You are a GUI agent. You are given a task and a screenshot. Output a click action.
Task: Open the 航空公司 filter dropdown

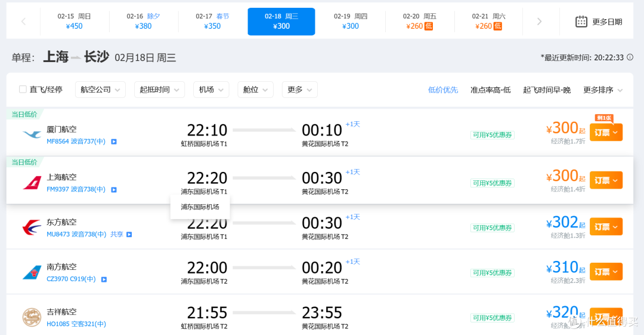pos(100,90)
